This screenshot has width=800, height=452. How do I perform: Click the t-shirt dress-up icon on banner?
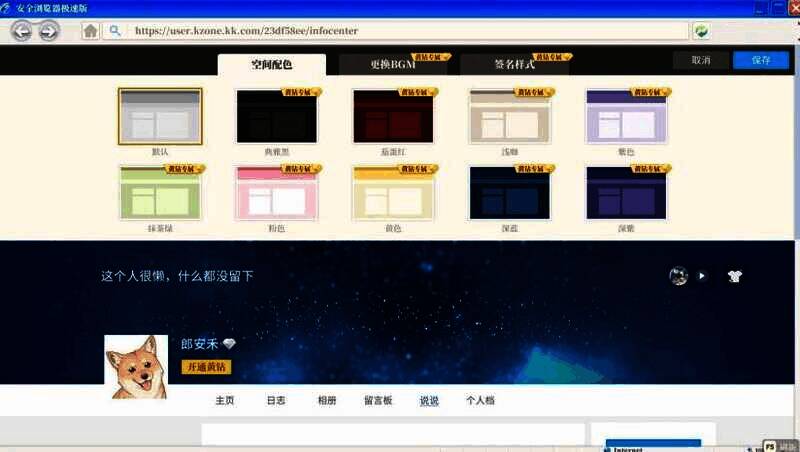[735, 276]
